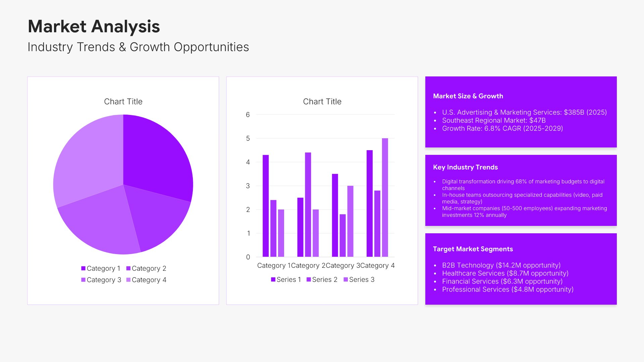Click the bar chart's Chart Title text

322,102
